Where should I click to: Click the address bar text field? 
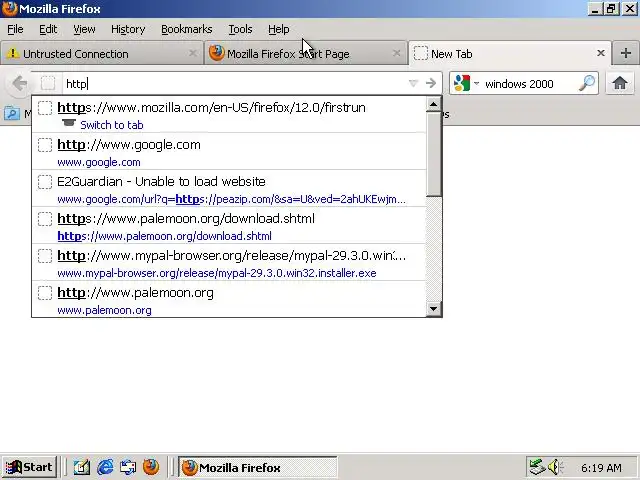pyautogui.click(x=235, y=84)
